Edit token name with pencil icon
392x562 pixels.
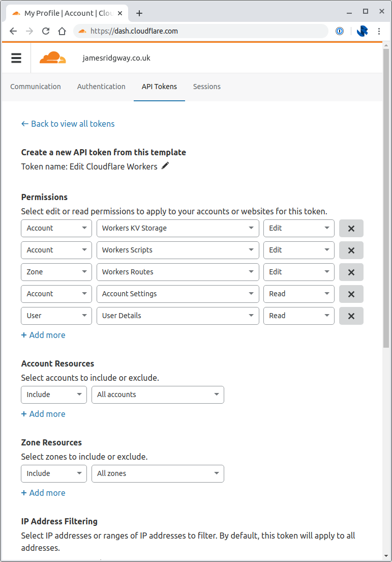coord(165,165)
